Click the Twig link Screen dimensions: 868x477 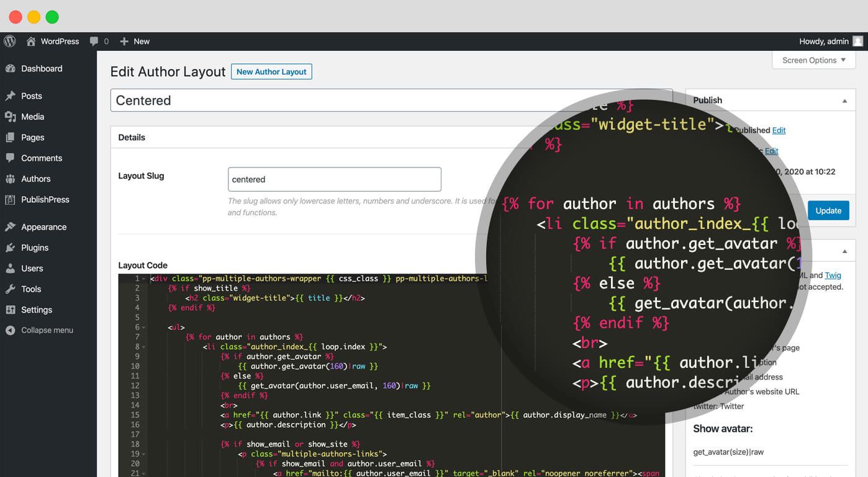(x=833, y=275)
